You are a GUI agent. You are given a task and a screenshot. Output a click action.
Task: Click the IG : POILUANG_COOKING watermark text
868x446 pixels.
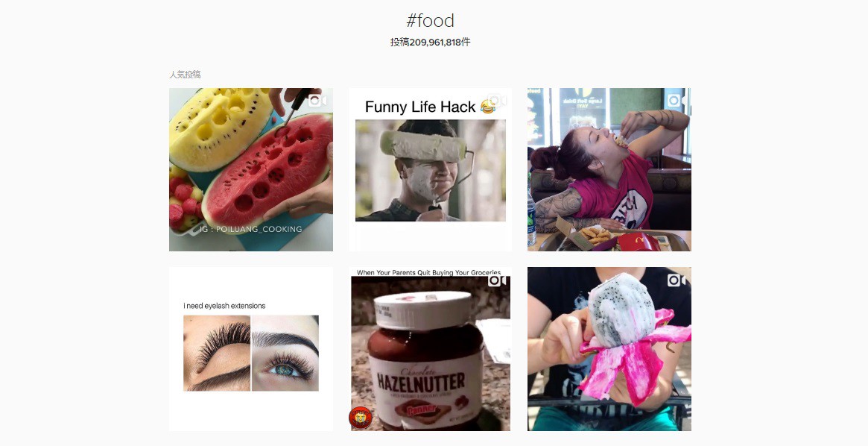(251, 229)
